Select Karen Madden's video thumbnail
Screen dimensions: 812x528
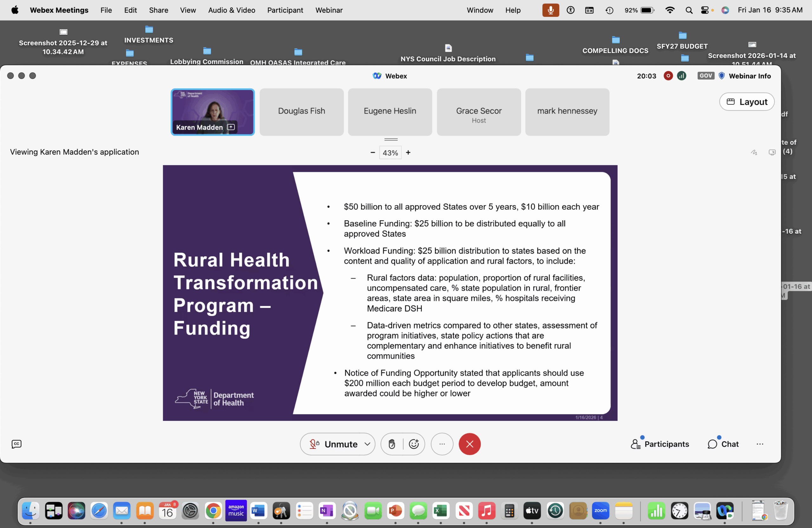tap(213, 112)
